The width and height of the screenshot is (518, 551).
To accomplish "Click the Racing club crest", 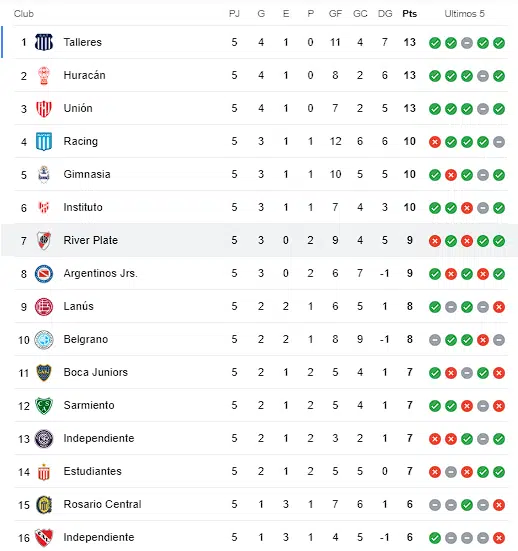I will click(x=44, y=142).
